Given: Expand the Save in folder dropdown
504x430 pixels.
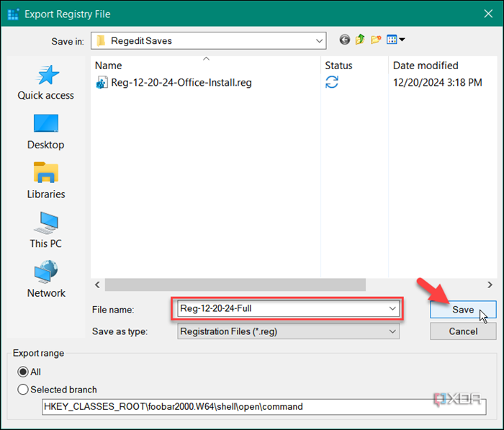Looking at the screenshot, I should tap(319, 41).
